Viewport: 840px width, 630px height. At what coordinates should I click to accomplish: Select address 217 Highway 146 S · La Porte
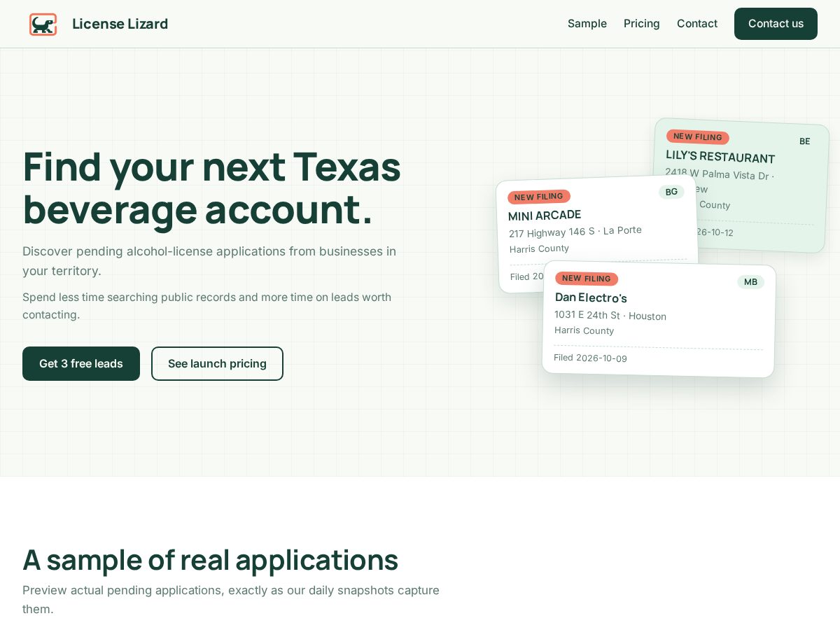[x=575, y=232]
